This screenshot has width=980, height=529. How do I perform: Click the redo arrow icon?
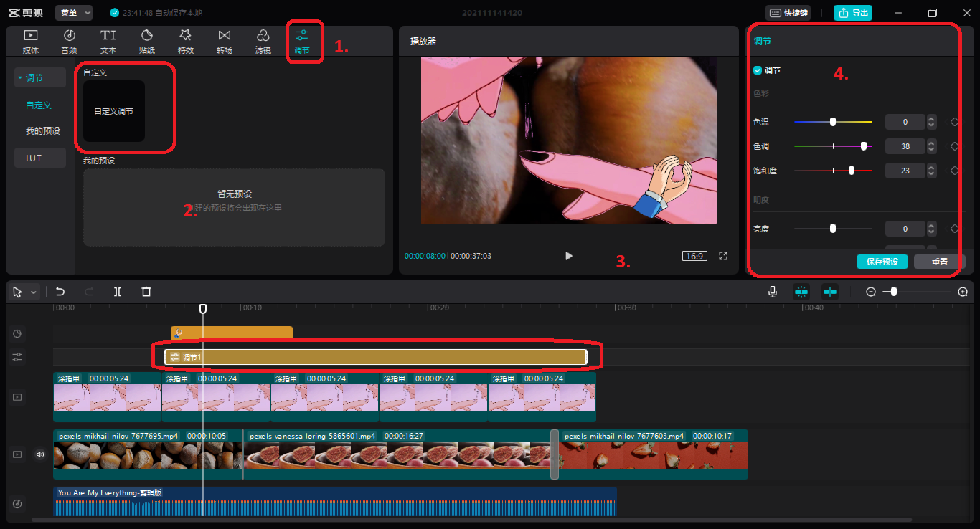click(x=89, y=292)
